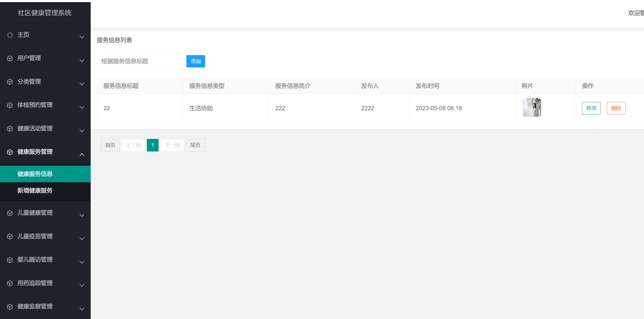Click the 婴儿随访管理 sidebar icon

(10, 259)
